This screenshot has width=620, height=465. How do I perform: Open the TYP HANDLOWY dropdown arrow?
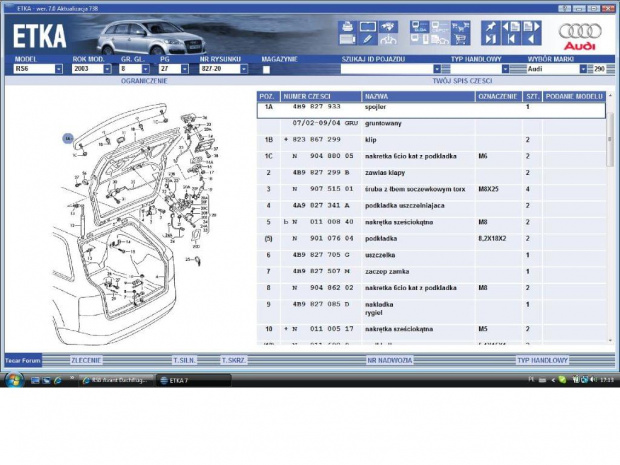[505, 69]
